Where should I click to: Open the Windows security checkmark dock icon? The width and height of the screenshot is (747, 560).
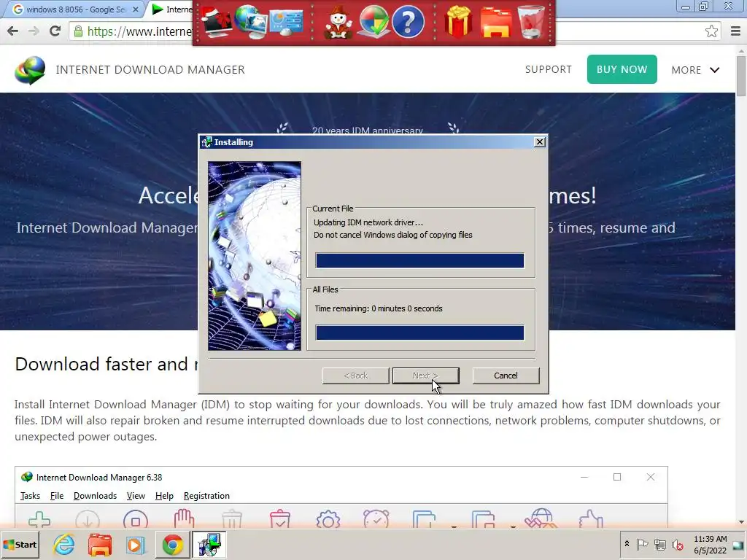(x=373, y=22)
